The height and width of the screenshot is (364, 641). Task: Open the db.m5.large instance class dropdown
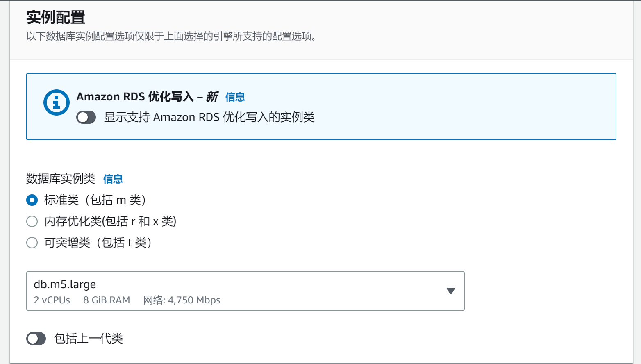click(x=245, y=291)
